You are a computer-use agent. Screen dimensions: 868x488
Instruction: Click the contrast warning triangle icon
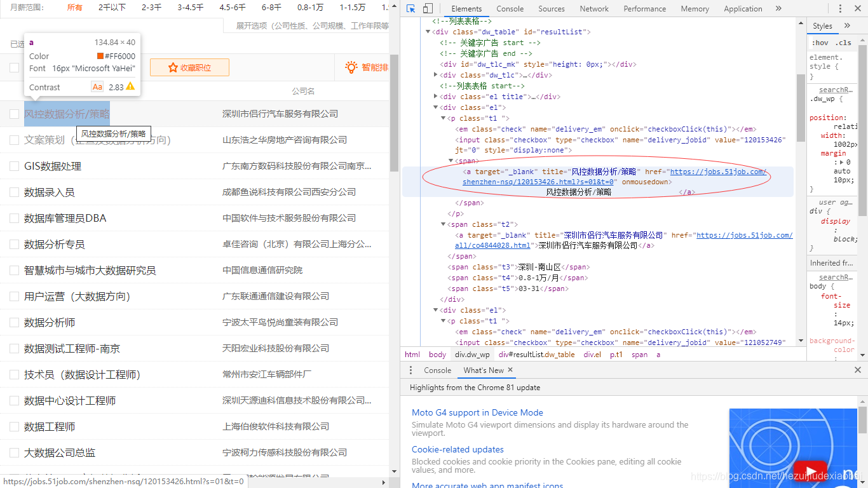130,86
